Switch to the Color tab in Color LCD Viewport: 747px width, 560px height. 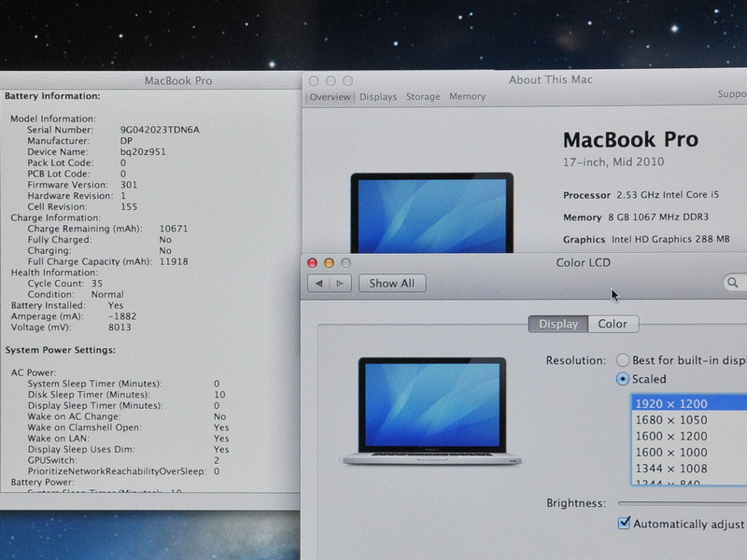tap(613, 324)
